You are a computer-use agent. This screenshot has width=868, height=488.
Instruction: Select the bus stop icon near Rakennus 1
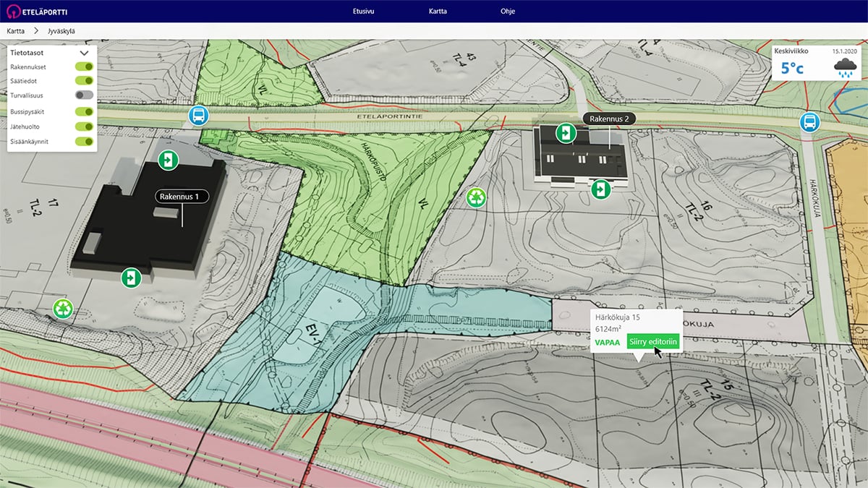199,115
